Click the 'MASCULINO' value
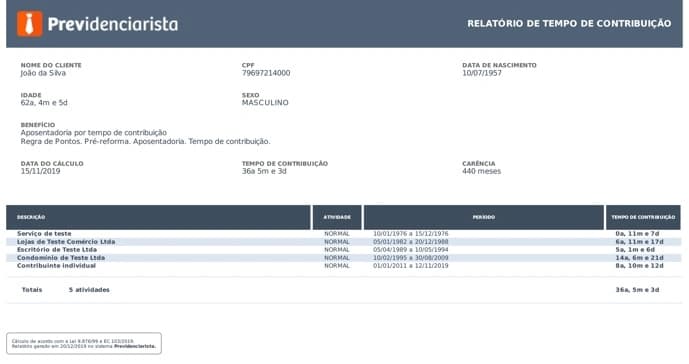Screen dimensions: 689x364 point(265,103)
